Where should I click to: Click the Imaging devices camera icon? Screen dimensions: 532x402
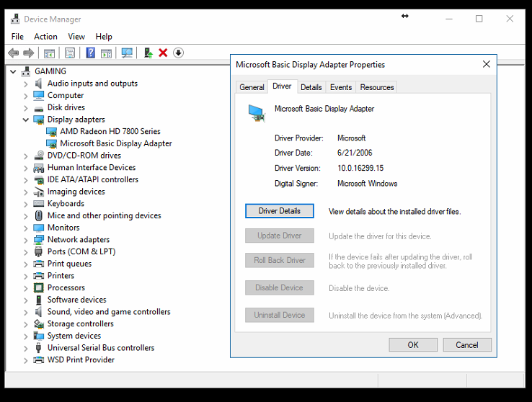[39, 192]
